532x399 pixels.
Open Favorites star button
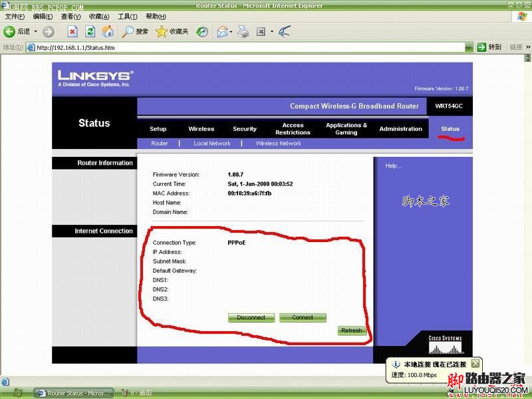tap(172, 31)
